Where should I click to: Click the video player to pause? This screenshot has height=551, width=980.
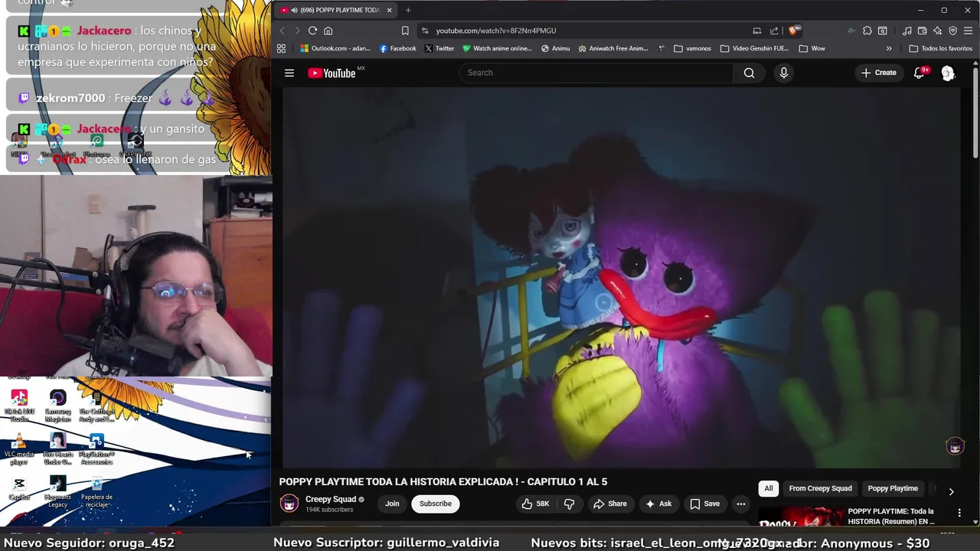[621, 277]
